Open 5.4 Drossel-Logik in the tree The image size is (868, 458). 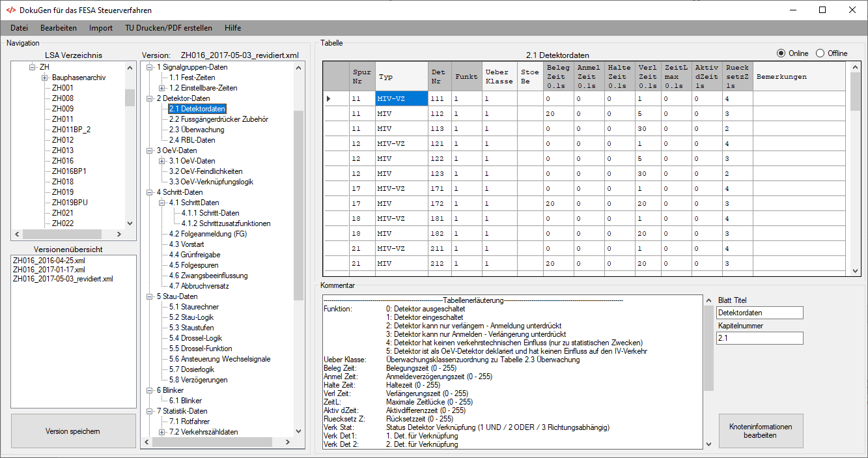195,338
